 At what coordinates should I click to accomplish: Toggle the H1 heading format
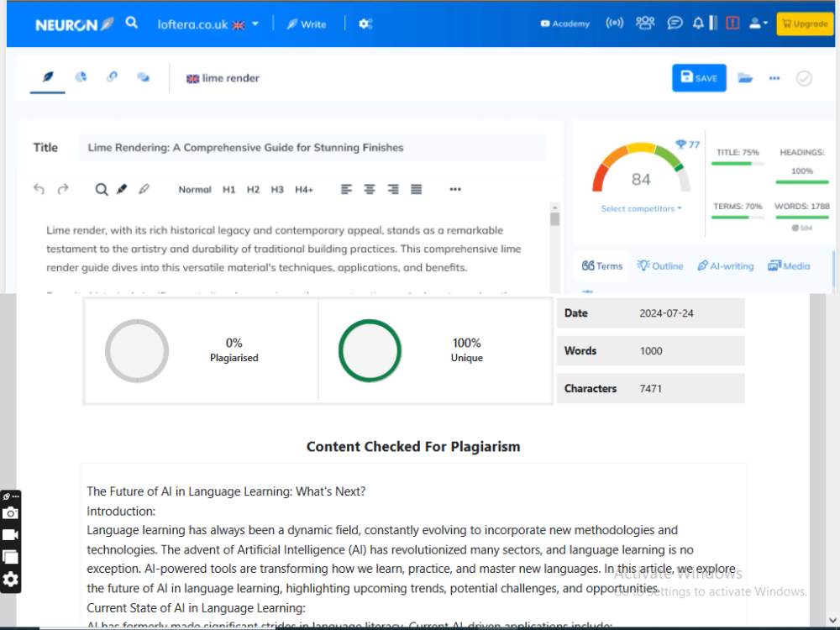click(x=228, y=190)
